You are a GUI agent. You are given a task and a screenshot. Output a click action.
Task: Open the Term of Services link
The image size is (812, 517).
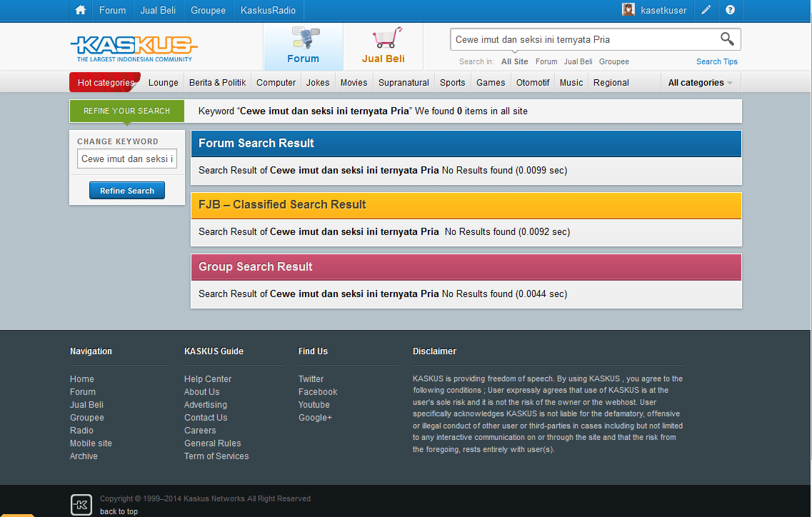216,456
